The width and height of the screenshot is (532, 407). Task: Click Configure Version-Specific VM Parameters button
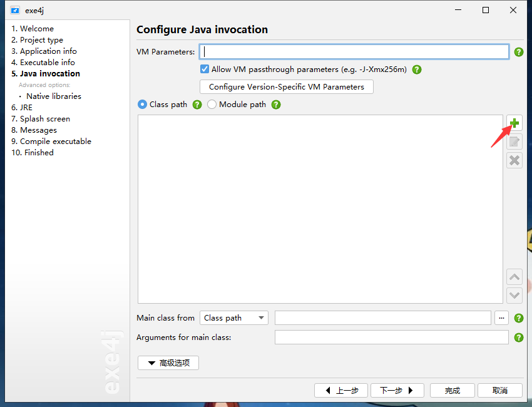click(287, 87)
